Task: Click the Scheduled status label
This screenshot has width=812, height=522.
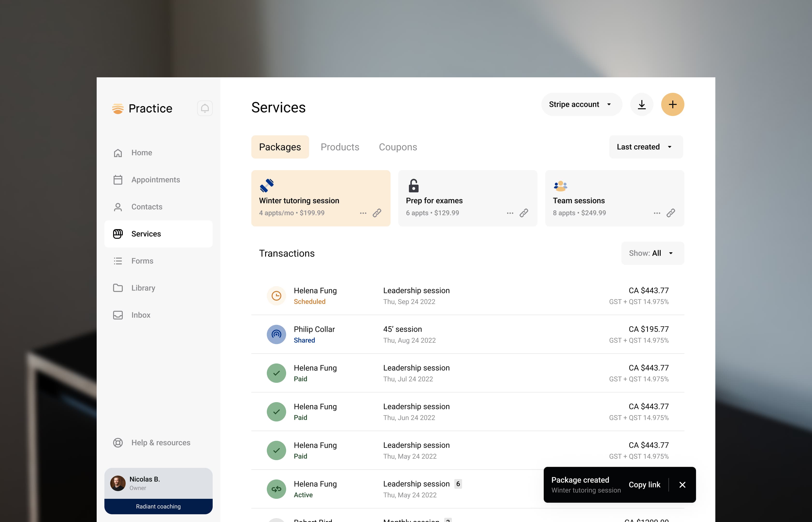Action: 309,302
